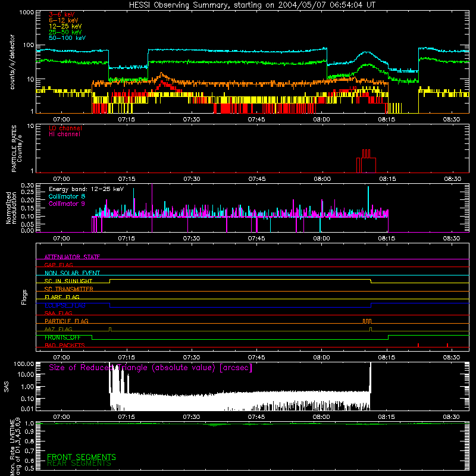
Task: Select 07:45 label under SAS panel
Action: [x=256, y=417]
